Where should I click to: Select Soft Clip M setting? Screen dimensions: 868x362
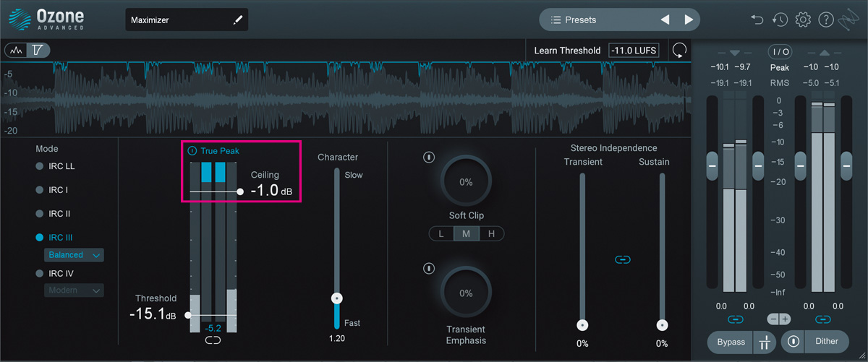coord(467,233)
